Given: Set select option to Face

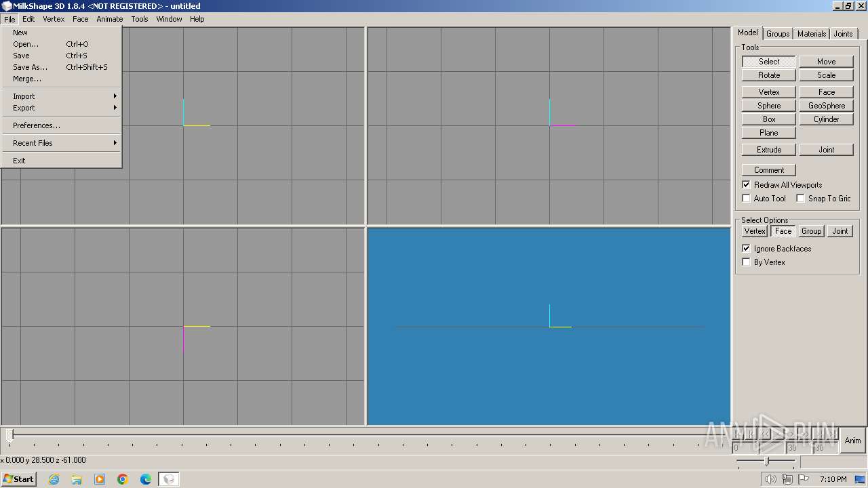Looking at the screenshot, I should pos(783,231).
